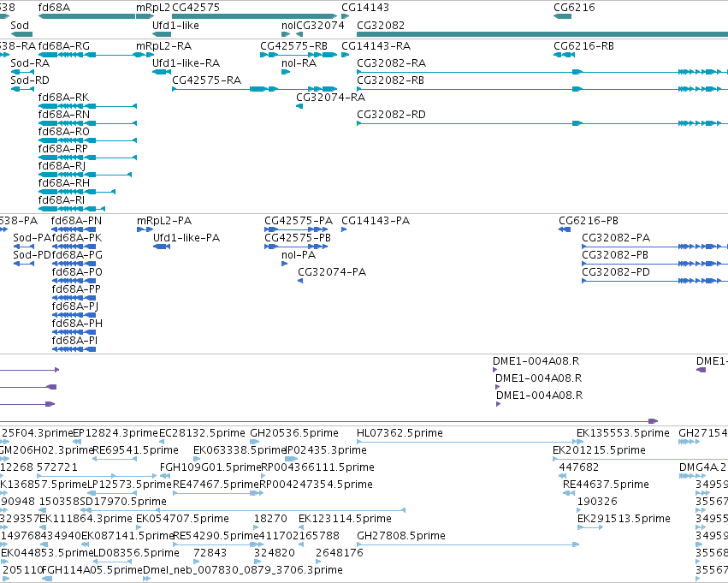The image size is (728, 583).
Task: Click the EK291513.5prime EST label
Action: pos(624,519)
